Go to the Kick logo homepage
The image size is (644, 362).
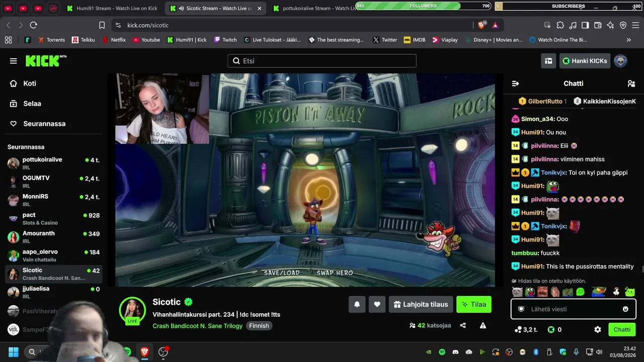pos(46,61)
